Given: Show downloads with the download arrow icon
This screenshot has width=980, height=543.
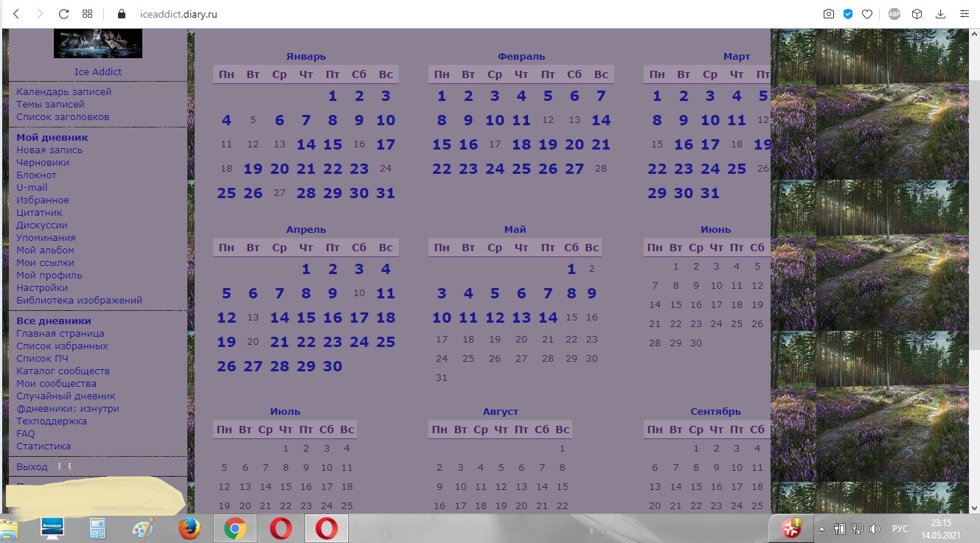Looking at the screenshot, I should [940, 14].
